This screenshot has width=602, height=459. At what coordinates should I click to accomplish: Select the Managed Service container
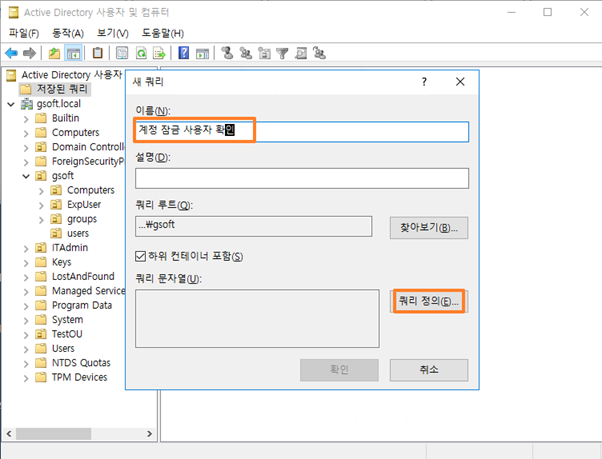[80, 291]
